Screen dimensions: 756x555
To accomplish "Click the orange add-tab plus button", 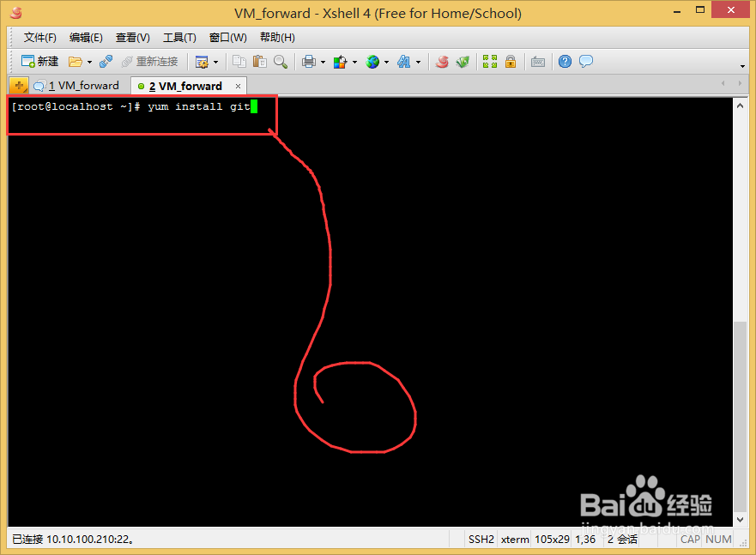I will click(x=19, y=86).
